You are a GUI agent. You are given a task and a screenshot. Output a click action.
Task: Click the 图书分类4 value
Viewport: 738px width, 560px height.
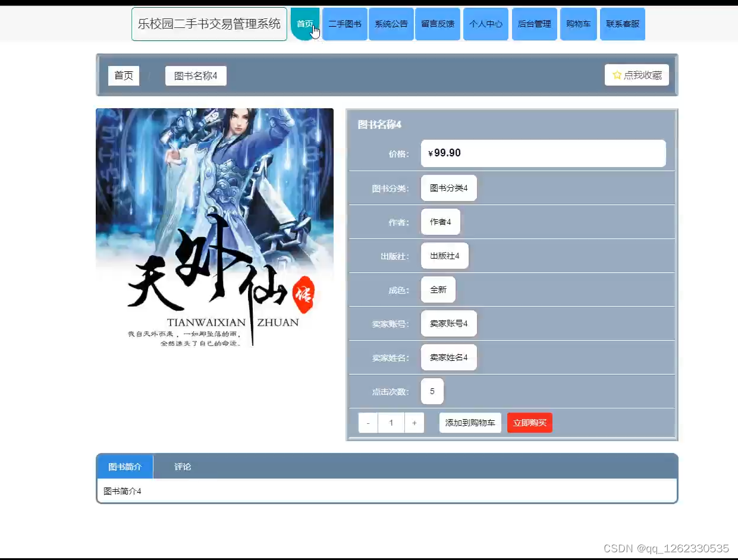449,188
